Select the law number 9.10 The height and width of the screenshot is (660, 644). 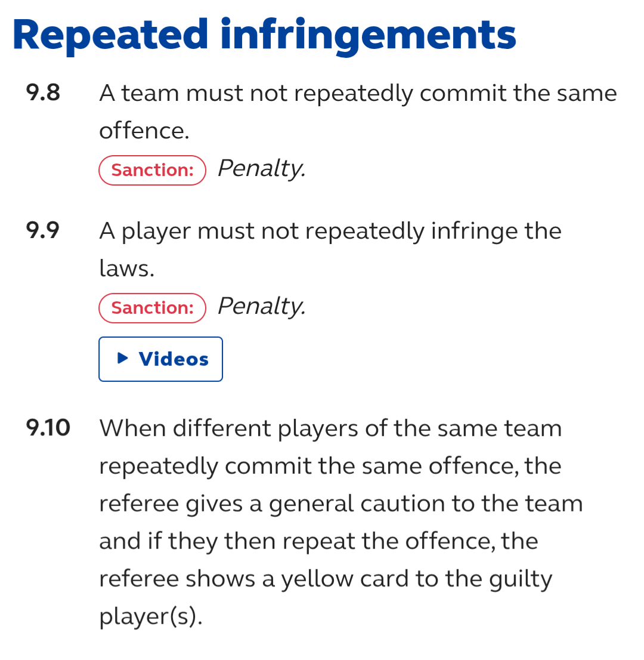pyautogui.click(x=48, y=428)
